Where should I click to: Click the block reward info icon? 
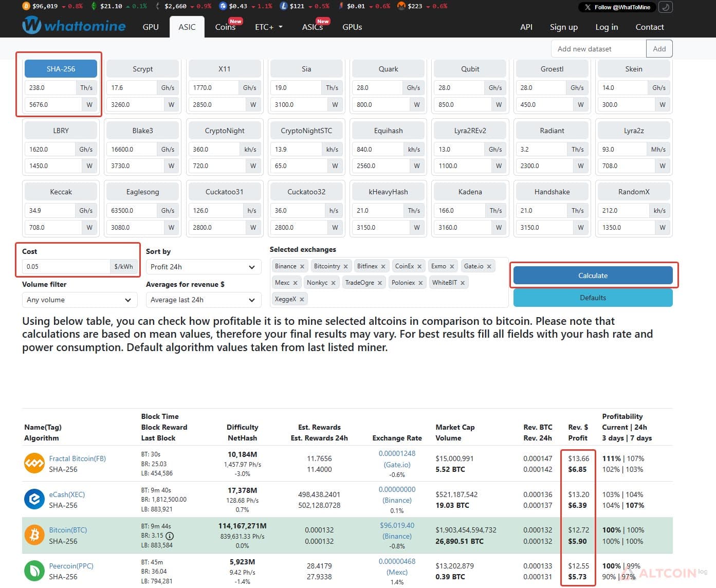[170, 536]
